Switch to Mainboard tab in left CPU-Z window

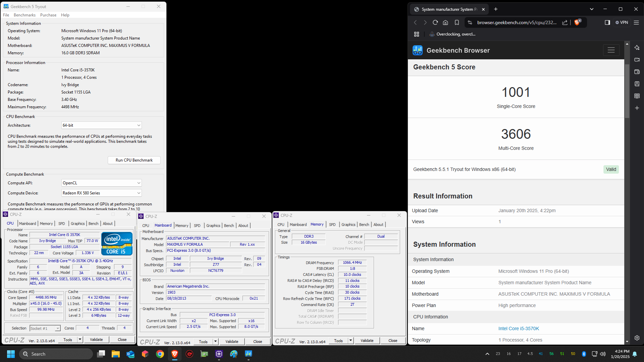pos(28,224)
